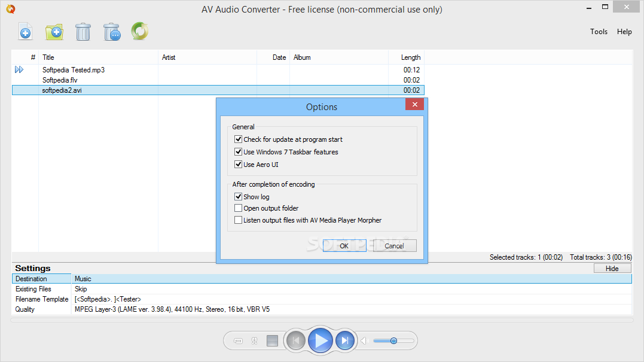Enable Open output folder after encoding

click(238, 208)
